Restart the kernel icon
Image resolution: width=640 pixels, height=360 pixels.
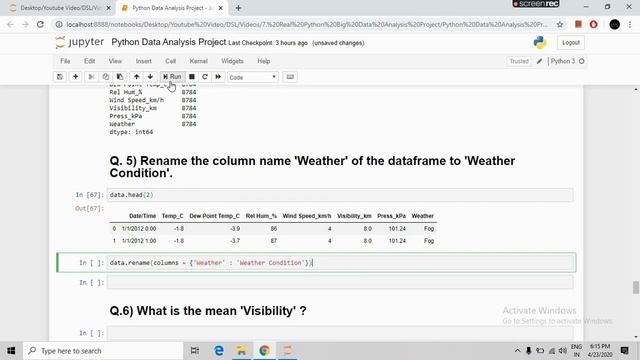pyautogui.click(x=205, y=77)
